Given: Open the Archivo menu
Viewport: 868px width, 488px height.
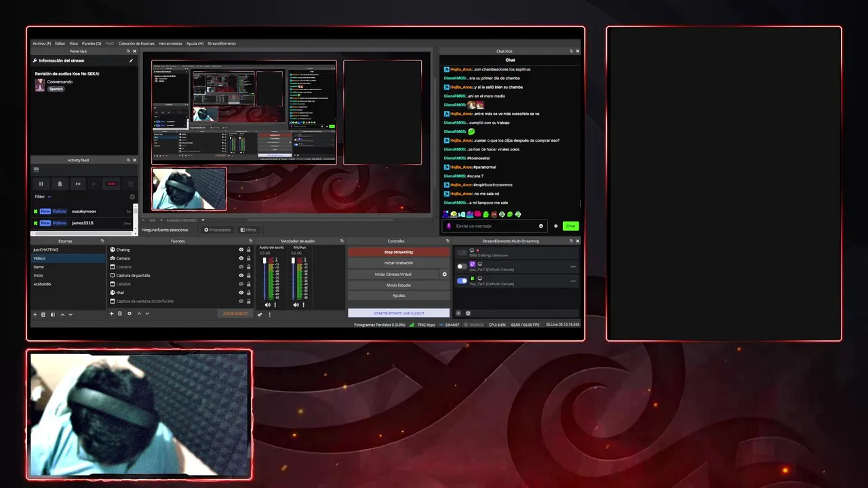Looking at the screenshot, I should 41,43.
